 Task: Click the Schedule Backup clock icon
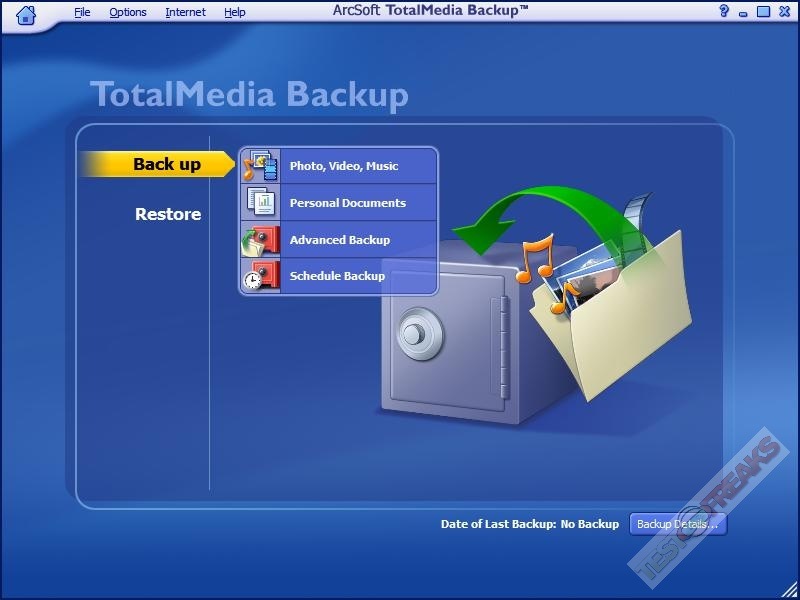[260, 276]
